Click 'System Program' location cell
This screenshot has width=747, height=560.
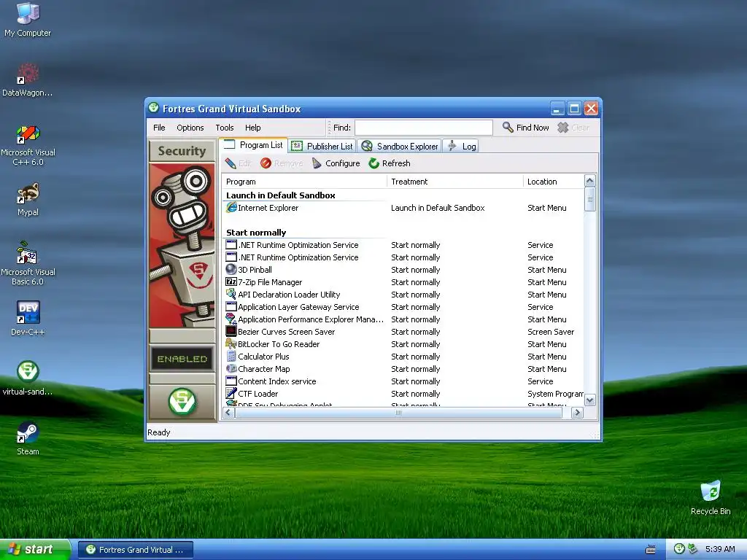555,393
